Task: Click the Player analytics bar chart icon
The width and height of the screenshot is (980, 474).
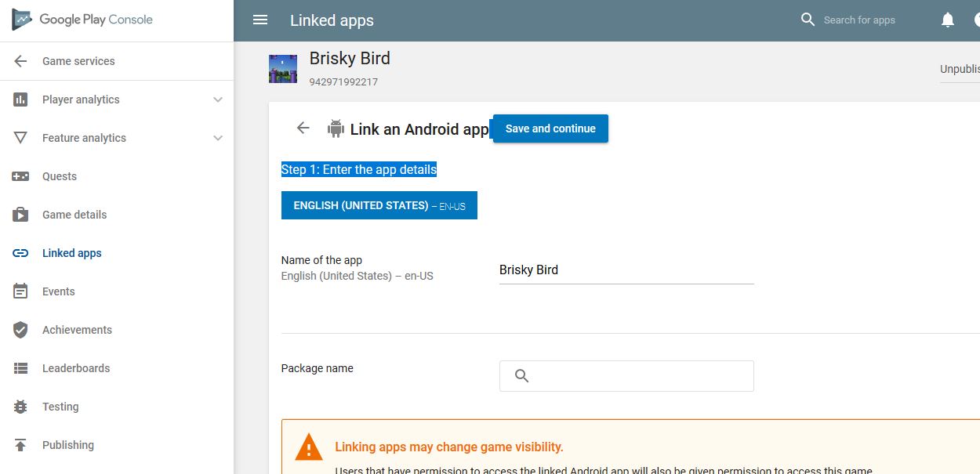Action: click(21, 100)
